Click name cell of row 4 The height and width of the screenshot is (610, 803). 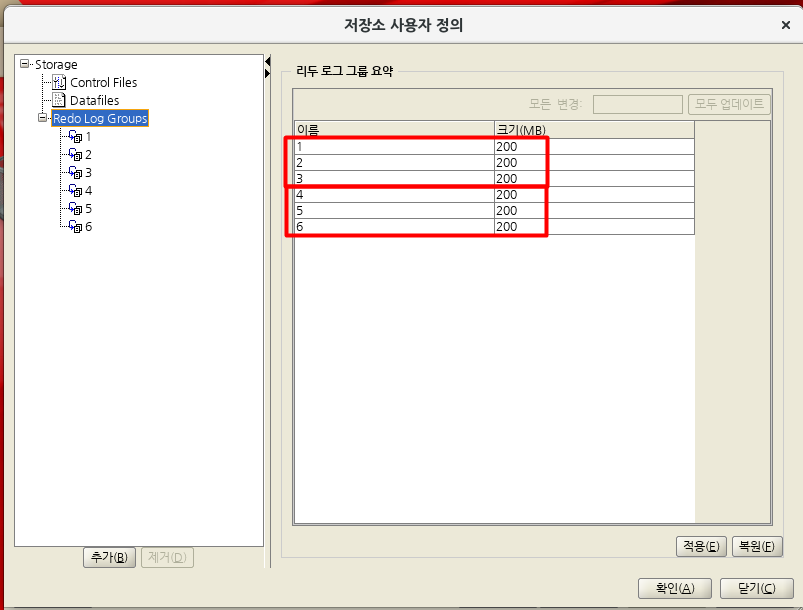click(394, 194)
